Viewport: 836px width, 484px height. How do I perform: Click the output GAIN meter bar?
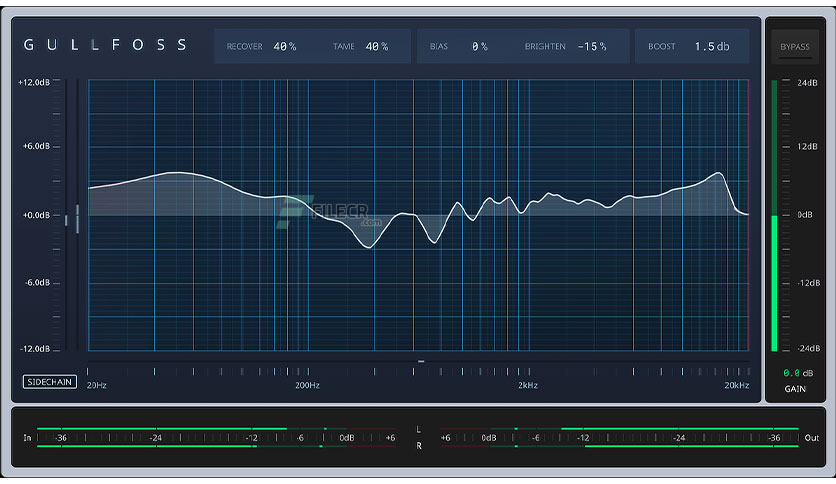click(x=774, y=216)
